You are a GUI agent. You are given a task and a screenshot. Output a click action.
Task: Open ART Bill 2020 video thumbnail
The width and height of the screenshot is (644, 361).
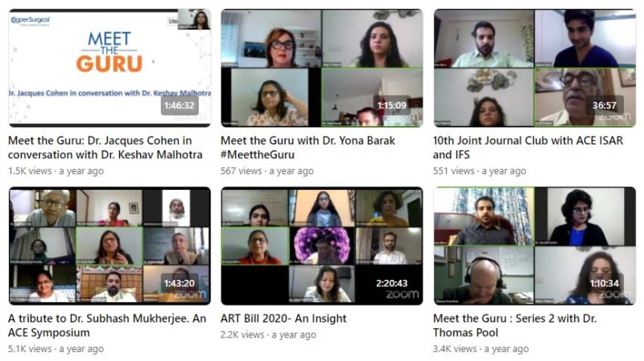pos(321,246)
